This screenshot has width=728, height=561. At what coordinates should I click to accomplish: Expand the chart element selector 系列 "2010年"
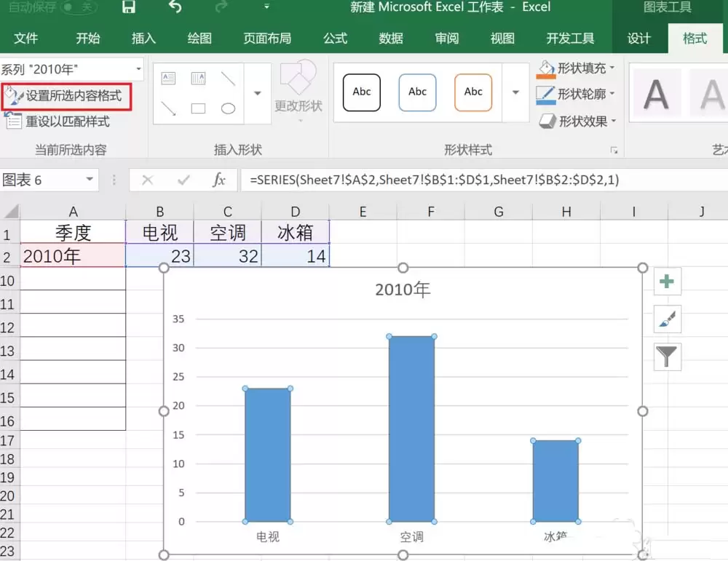click(138, 69)
